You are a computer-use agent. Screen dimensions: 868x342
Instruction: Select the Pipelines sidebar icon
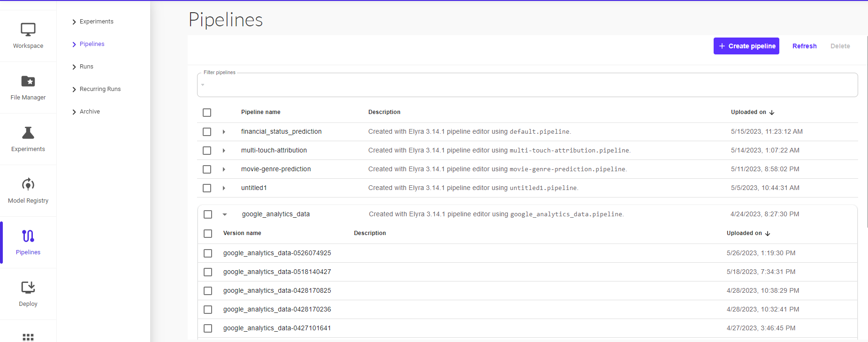click(28, 236)
